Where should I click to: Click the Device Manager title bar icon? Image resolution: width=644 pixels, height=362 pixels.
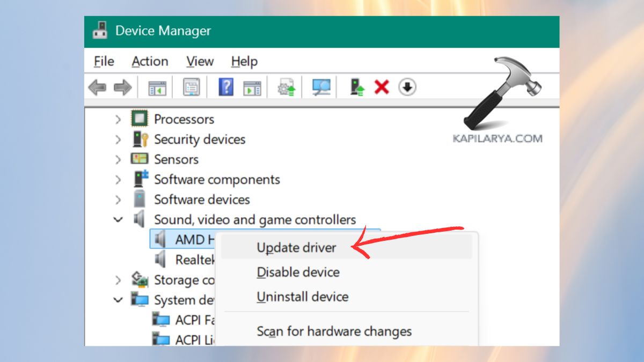coord(100,31)
